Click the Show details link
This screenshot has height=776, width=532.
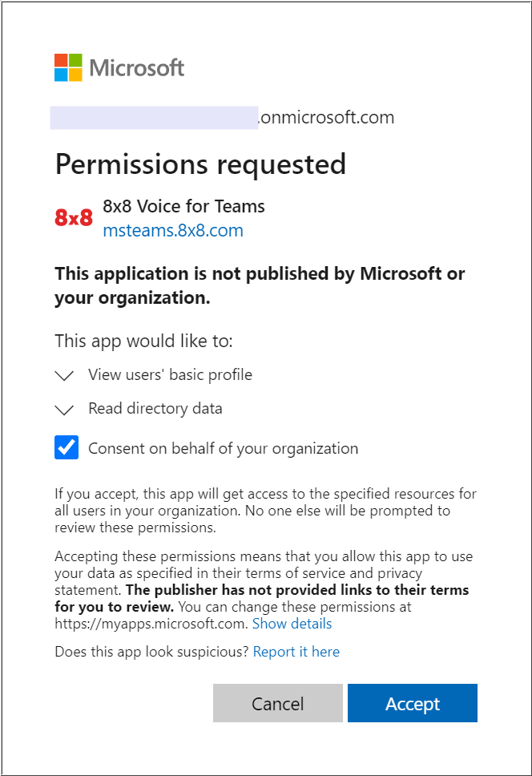(x=292, y=623)
